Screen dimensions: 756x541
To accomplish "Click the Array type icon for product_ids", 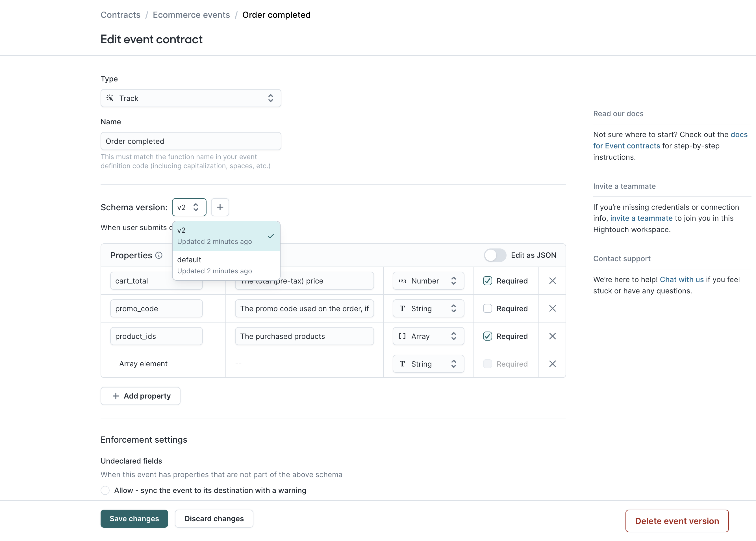I will tap(403, 336).
